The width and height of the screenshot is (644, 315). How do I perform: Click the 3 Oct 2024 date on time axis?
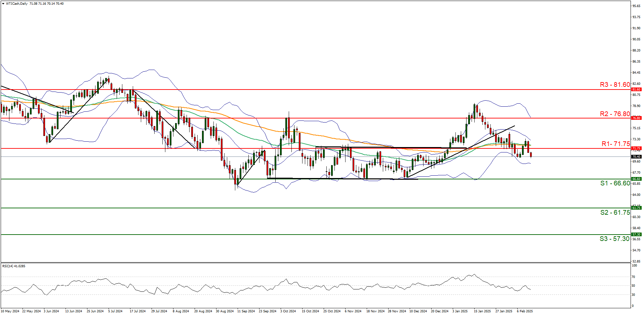[x=288, y=311]
